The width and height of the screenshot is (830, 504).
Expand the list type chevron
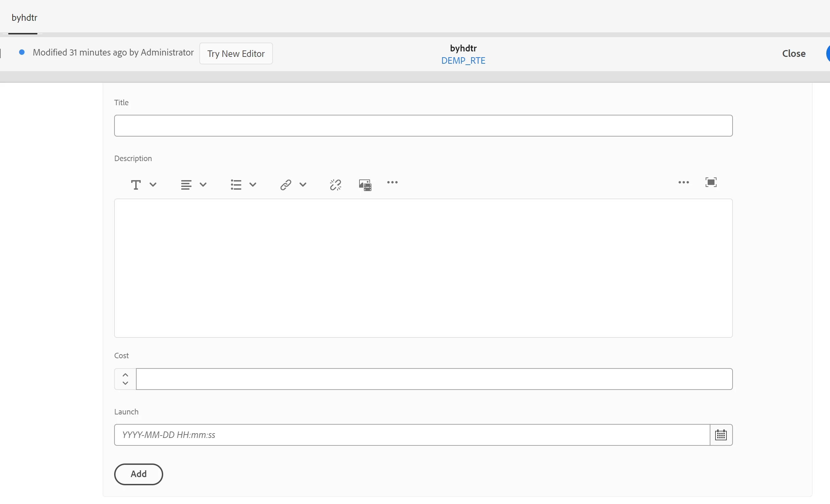253,185
